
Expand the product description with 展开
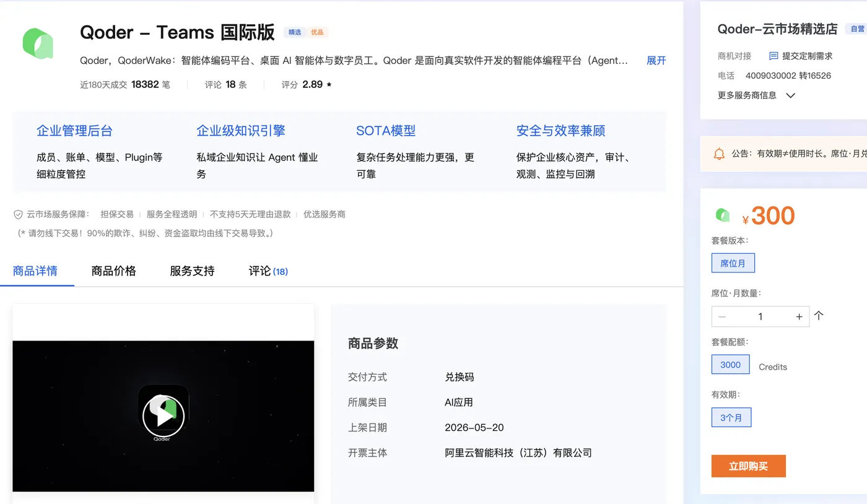(x=656, y=60)
